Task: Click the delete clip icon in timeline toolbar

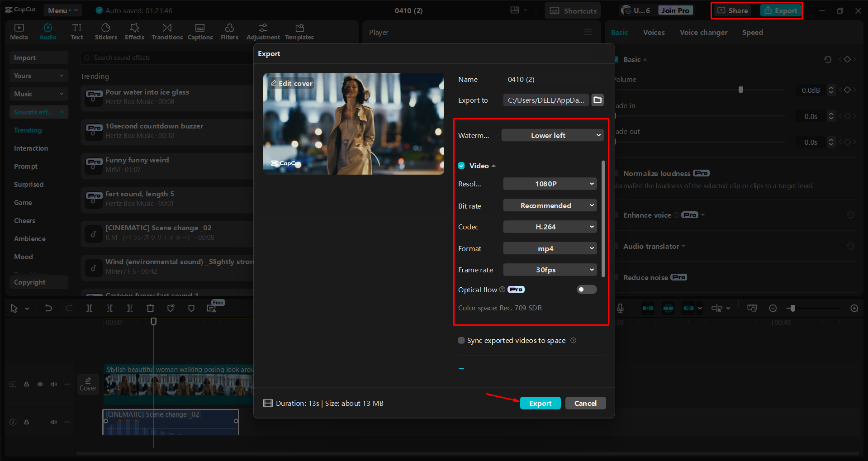Action: click(150, 308)
